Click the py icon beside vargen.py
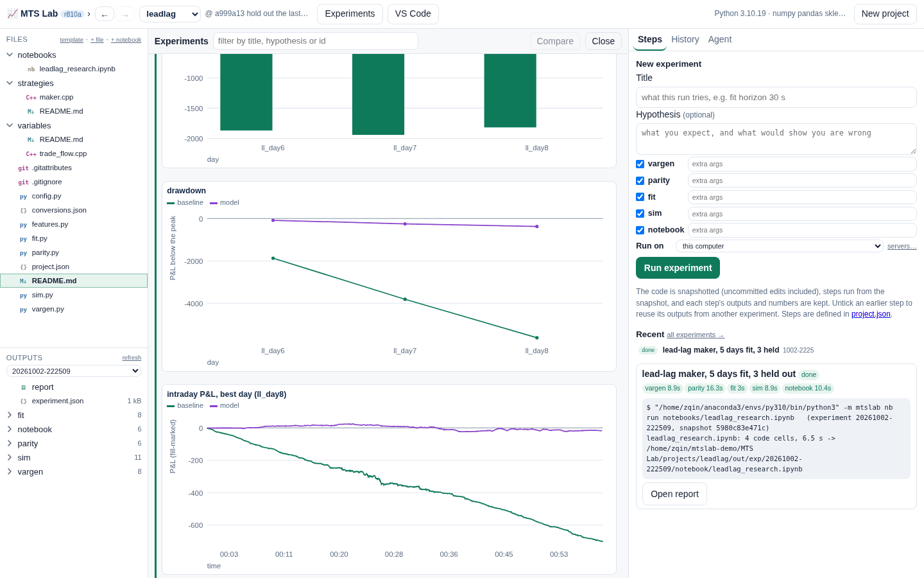924x578 pixels. [x=23, y=309]
